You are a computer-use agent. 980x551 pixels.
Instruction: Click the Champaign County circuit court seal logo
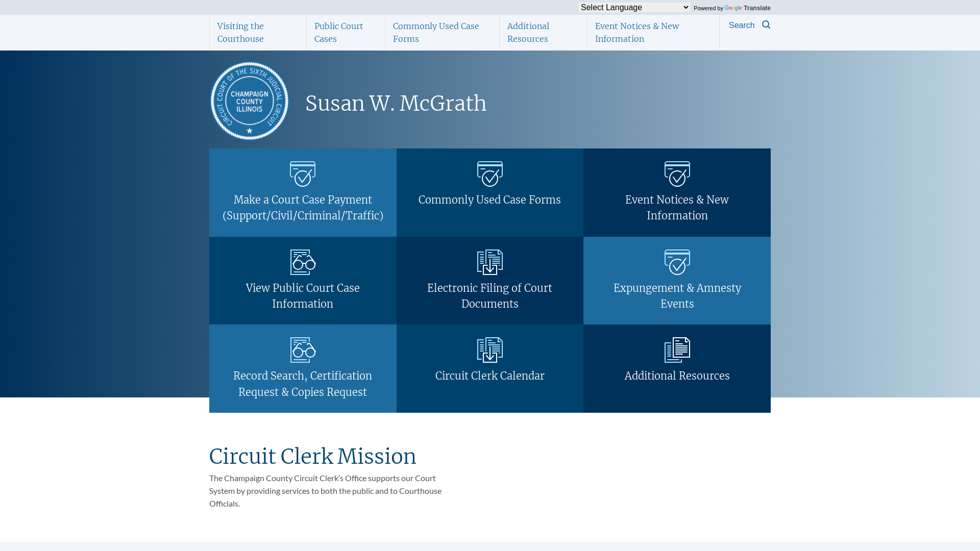point(250,101)
